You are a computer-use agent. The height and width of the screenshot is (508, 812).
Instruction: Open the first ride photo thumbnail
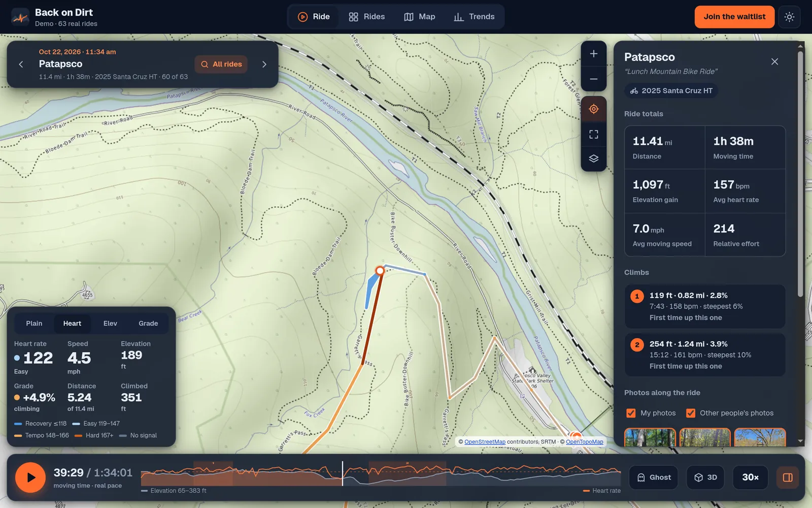[650, 437]
